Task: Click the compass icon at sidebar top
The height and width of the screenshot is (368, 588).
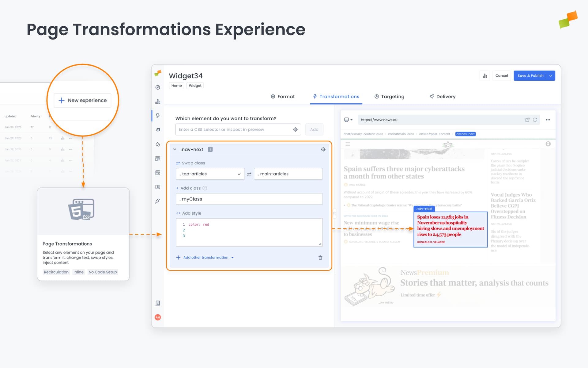Action: point(157,87)
